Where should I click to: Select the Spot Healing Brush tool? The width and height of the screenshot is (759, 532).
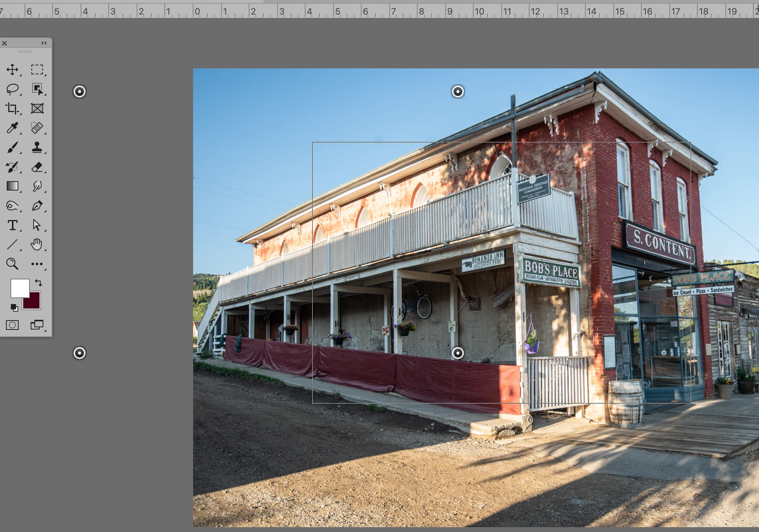(x=37, y=128)
